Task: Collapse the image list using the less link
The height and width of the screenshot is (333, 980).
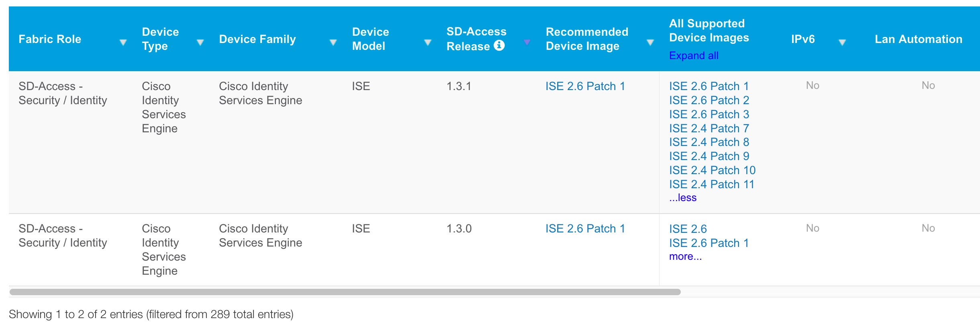Action: click(683, 197)
